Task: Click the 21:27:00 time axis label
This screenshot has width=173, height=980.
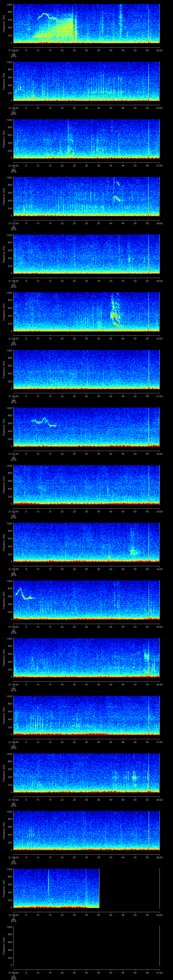Action: click(13, 223)
